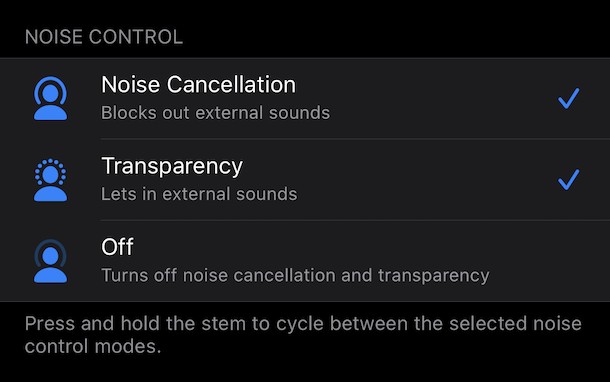610x382 pixels.
Task: Click the 'control modes.' footer line
Action: click(x=93, y=346)
